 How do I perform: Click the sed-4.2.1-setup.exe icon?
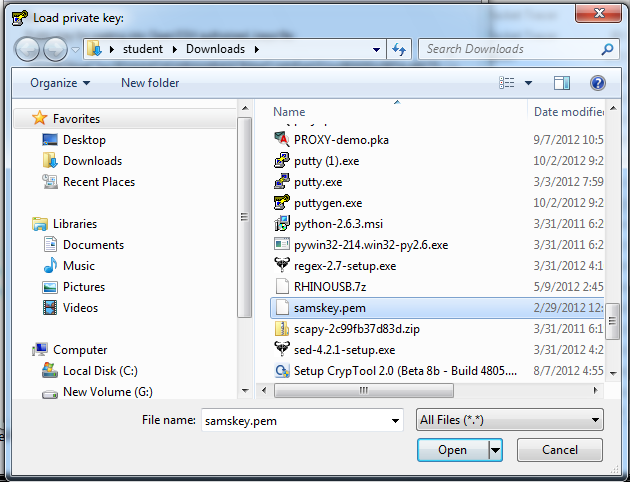282,349
